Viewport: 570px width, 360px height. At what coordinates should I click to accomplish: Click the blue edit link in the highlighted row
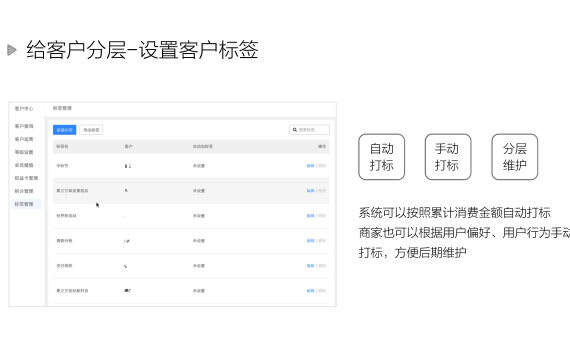(x=310, y=191)
